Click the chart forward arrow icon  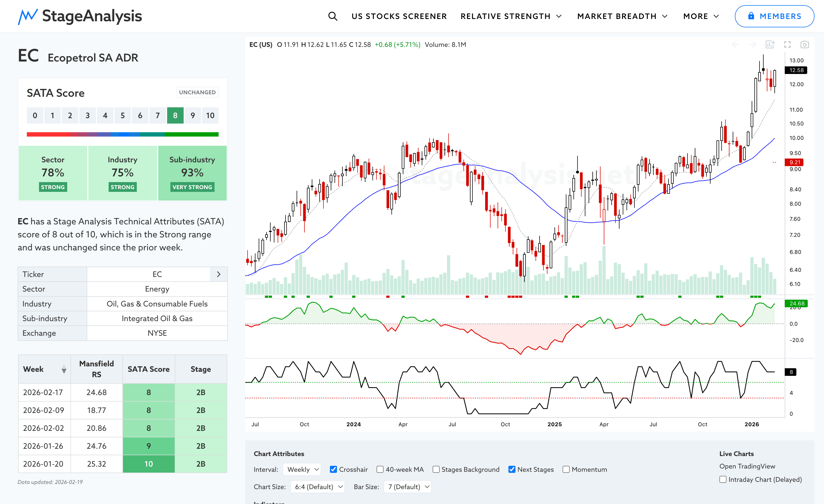(752, 44)
